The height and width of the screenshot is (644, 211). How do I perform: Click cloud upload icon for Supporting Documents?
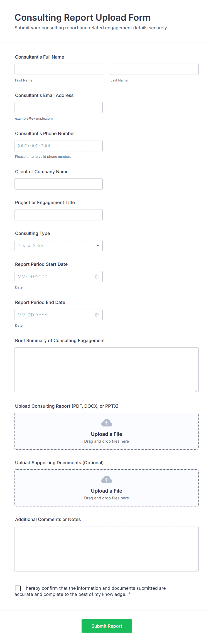pyautogui.click(x=106, y=480)
